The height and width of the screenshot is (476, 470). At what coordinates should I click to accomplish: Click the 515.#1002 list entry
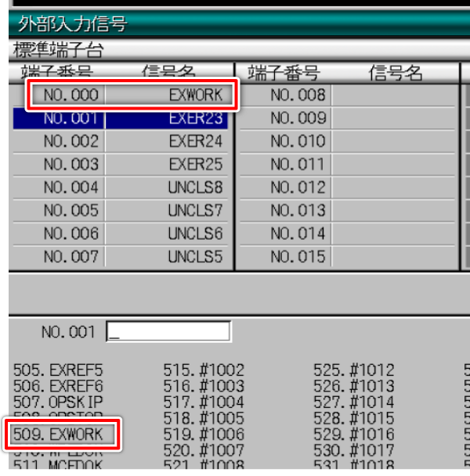click(204, 370)
